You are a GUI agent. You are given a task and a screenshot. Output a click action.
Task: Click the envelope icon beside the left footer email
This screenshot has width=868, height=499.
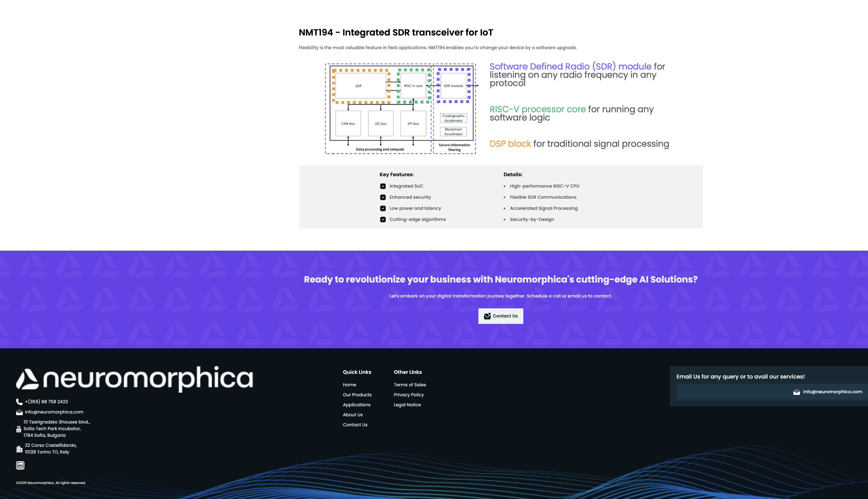19,412
